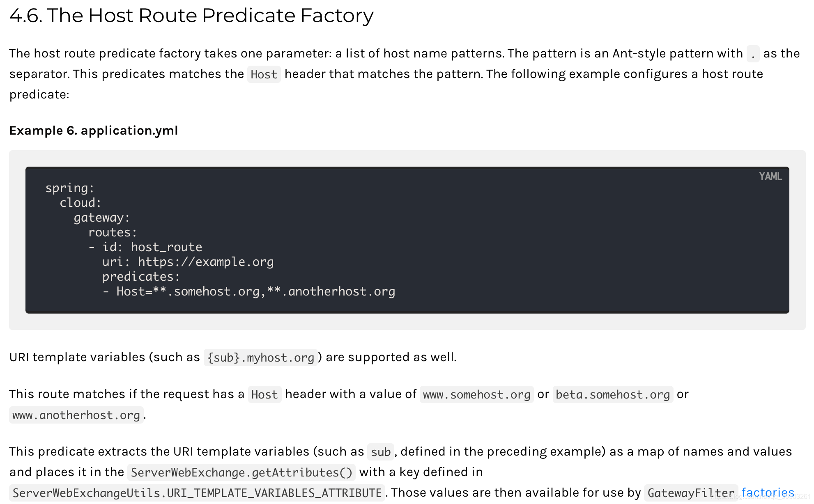This screenshot has width=814, height=504.
Task: Click the uri: https://example.org code line
Action: (x=188, y=262)
